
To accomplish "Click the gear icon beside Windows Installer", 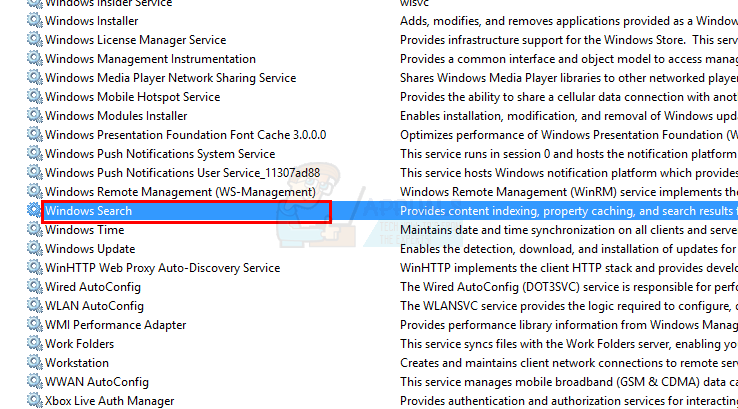I will click(x=34, y=20).
